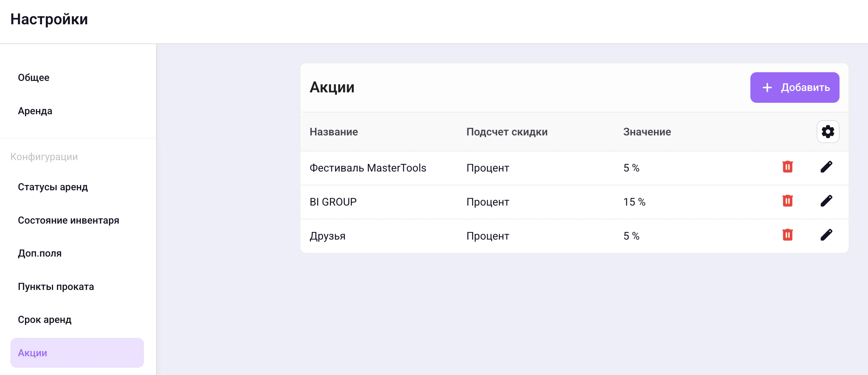Sort by the Название column header
This screenshot has height=375, width=868.
click(334, 132)
